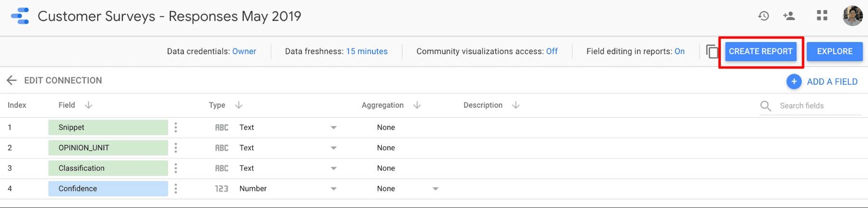This screenshot has height=208, width=868.
Task: Click the blue plus Add a Field icon
Action: click(x=794, y=82)
